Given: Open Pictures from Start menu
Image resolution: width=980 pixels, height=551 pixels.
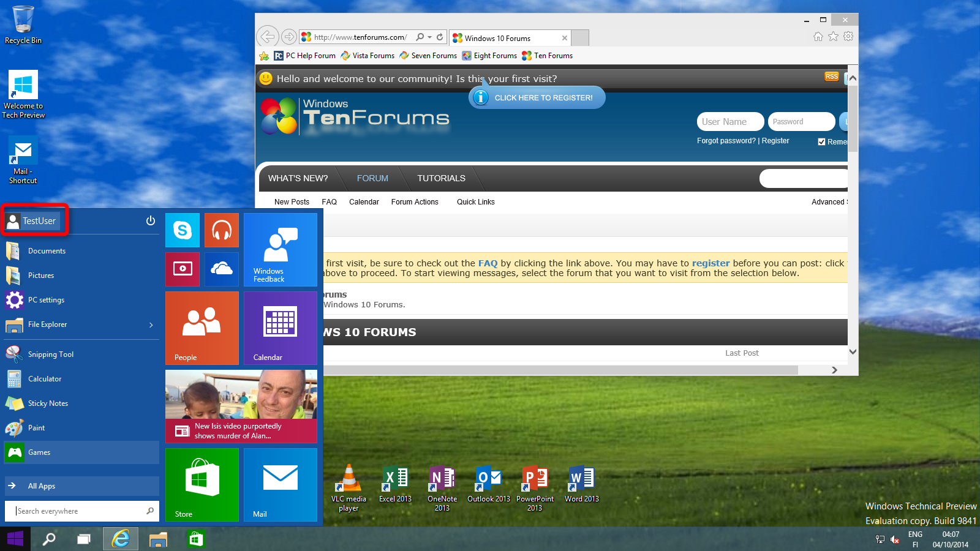Looking at the screenshot, I should [x=81, y=275].
